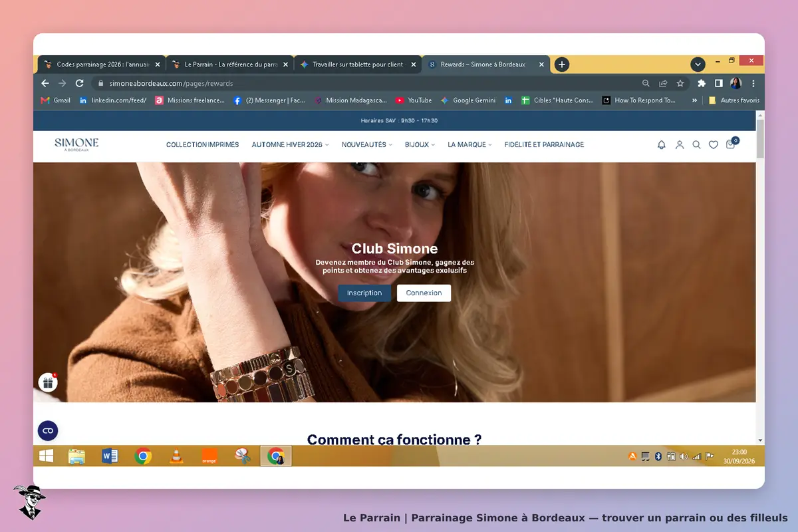Open the Chrome tab search dropdown arrow

(x=698, y=65)
